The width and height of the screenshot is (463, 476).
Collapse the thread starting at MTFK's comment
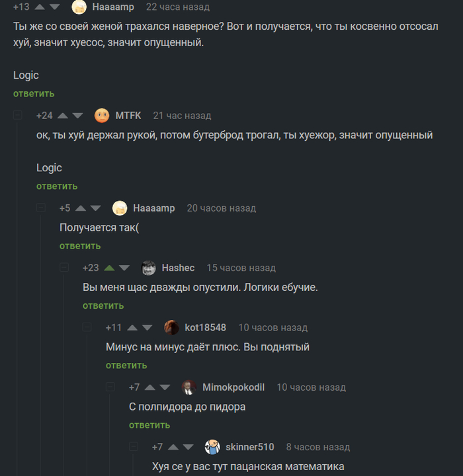point(18,116)
